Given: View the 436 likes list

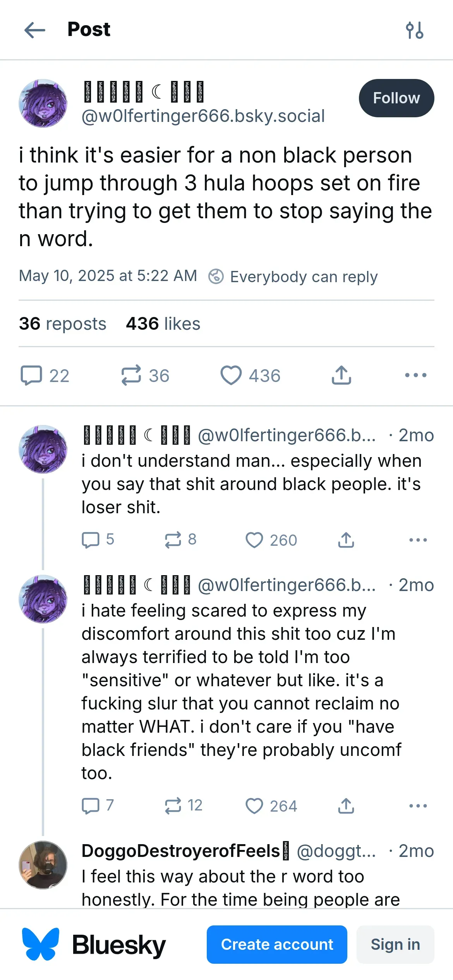Looking at the screenshot, I should pyautogui.click(x=163, y=324).
